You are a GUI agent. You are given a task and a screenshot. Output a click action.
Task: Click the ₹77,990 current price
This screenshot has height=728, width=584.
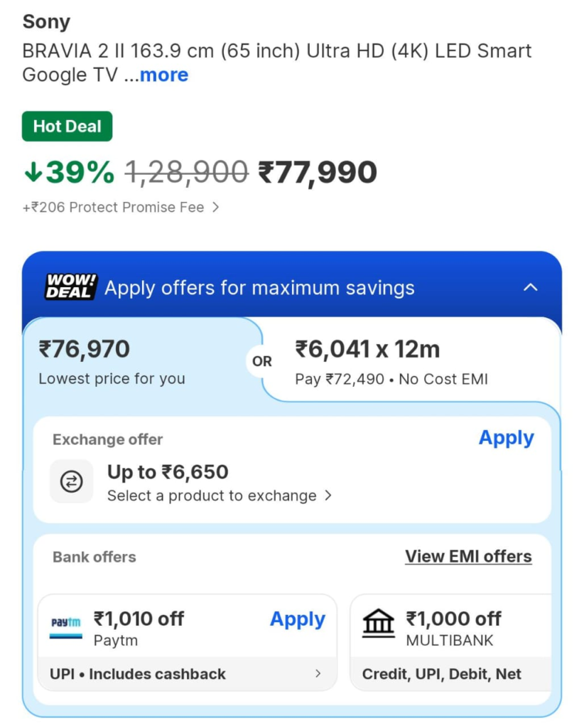click(x=318, y=172)
